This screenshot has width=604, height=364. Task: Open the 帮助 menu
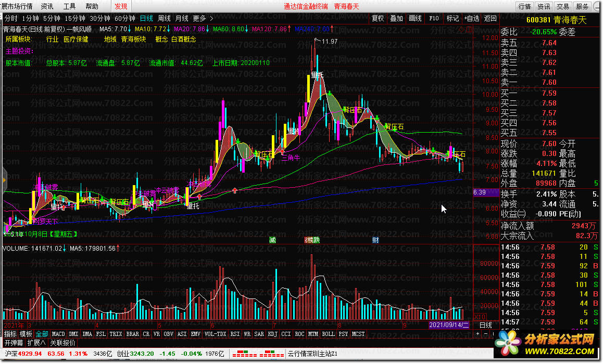tap(92, 6)
